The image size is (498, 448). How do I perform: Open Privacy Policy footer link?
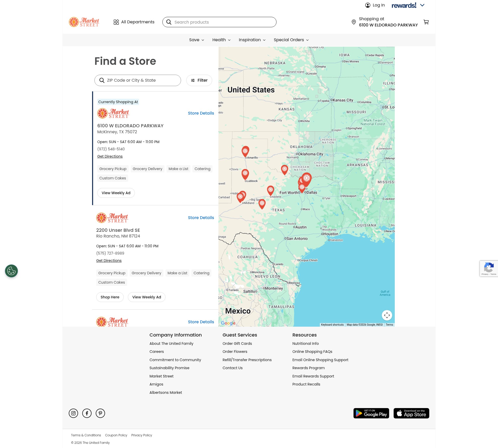pos(142,435)
